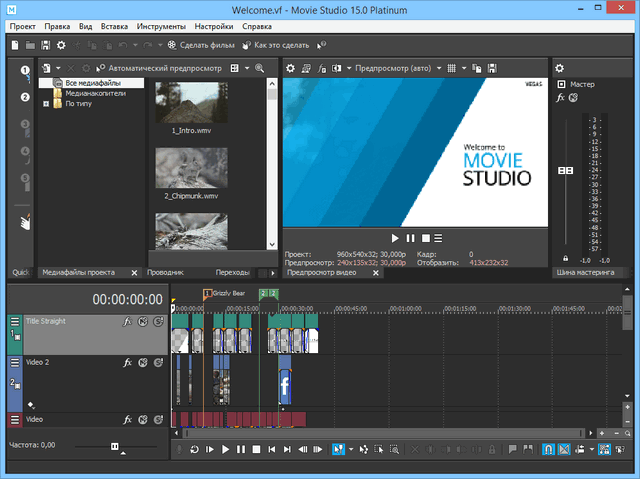Toggle loop playback in transport bar

pos(194,450)
